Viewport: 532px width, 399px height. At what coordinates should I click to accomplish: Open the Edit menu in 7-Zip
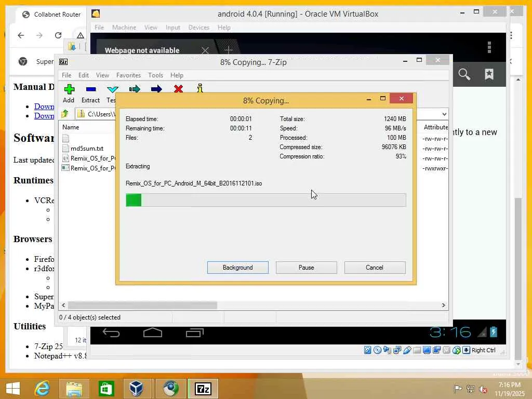coord(84,75)
